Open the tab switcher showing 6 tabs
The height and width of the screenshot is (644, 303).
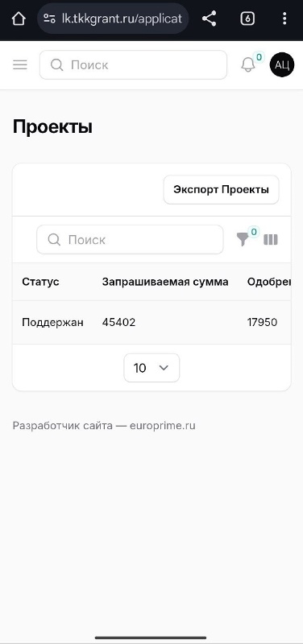(247, 19)
